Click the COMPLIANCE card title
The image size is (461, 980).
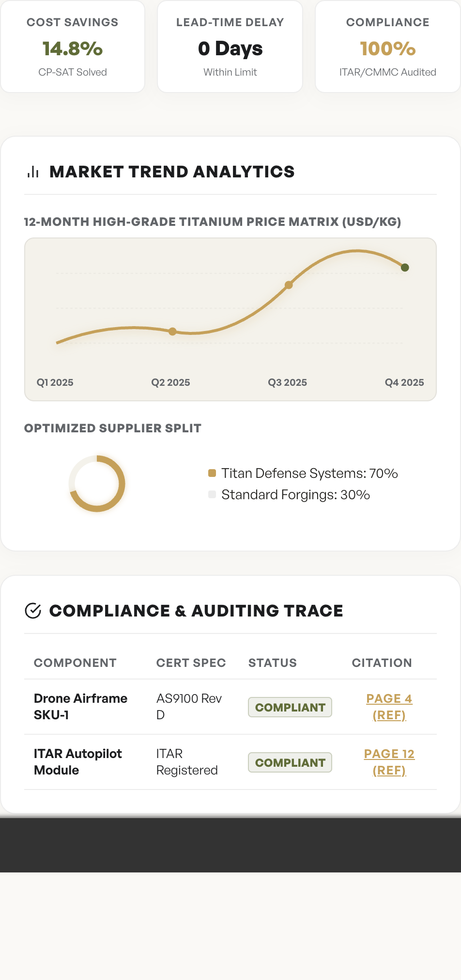coord(388,22)
